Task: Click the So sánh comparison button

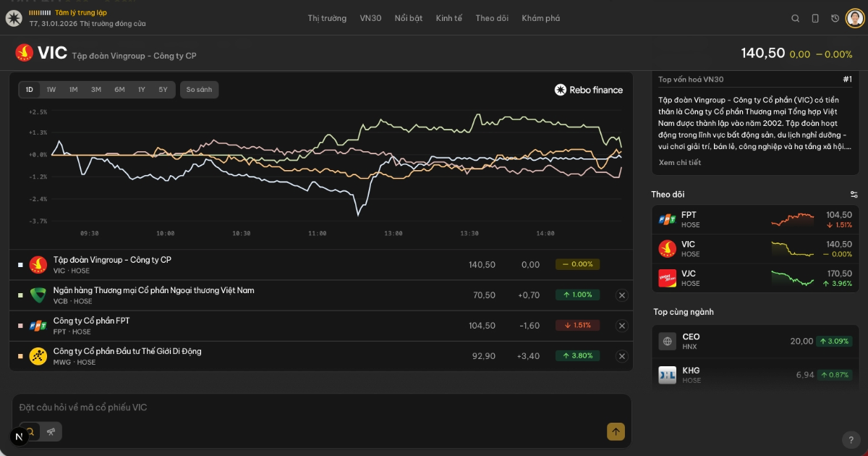Action: click(199, 89)
